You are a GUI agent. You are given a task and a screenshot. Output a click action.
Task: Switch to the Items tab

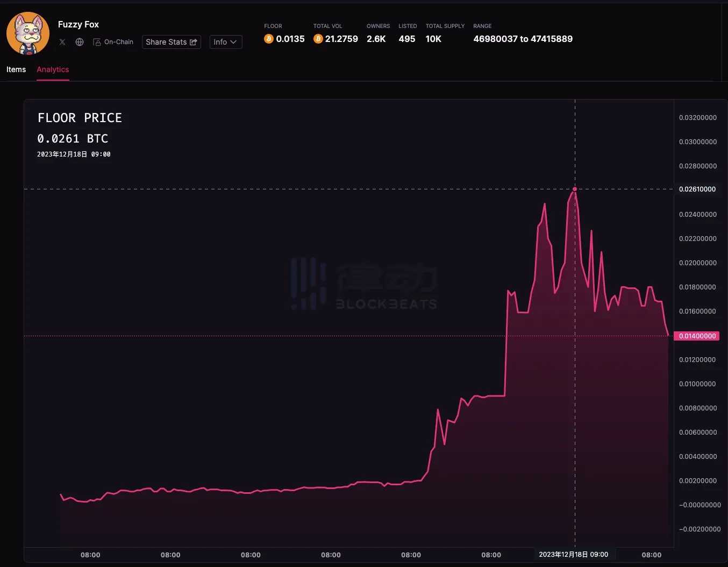pyautogui.click(x=16, y=69)
